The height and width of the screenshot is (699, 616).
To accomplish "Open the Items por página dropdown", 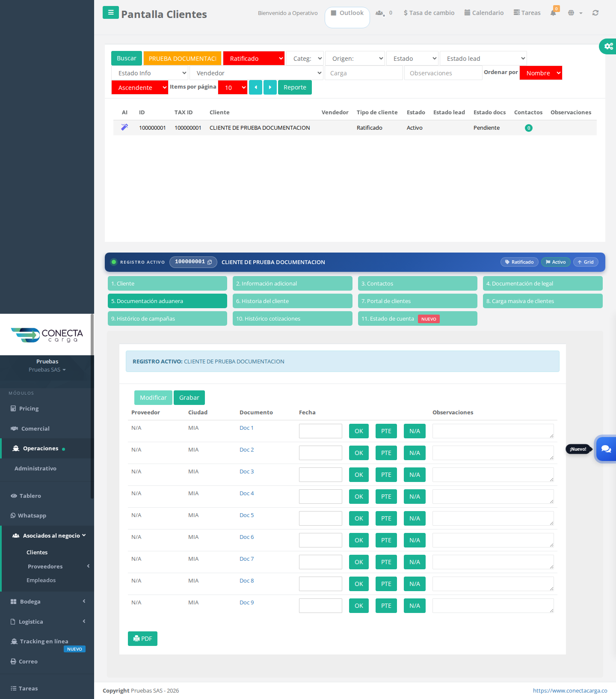I will click(233, 88).
